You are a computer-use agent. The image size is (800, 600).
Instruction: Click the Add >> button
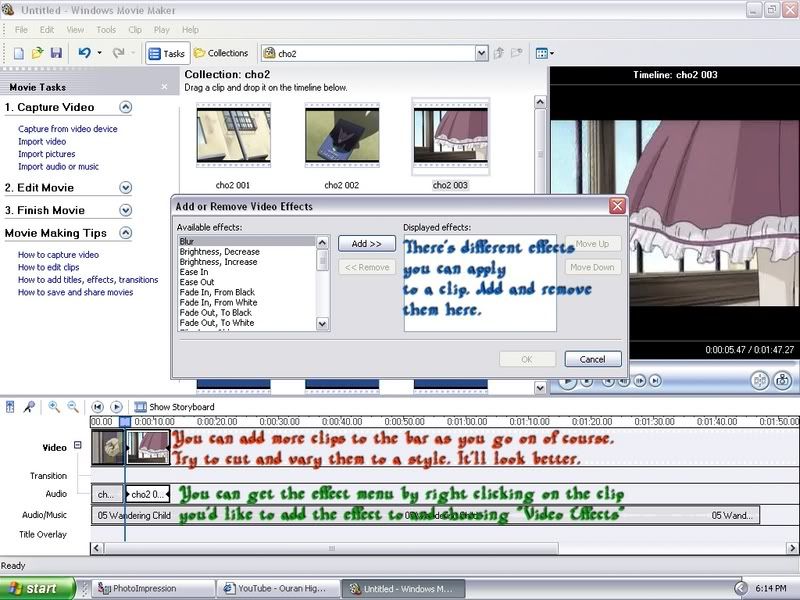coord(366,244)
